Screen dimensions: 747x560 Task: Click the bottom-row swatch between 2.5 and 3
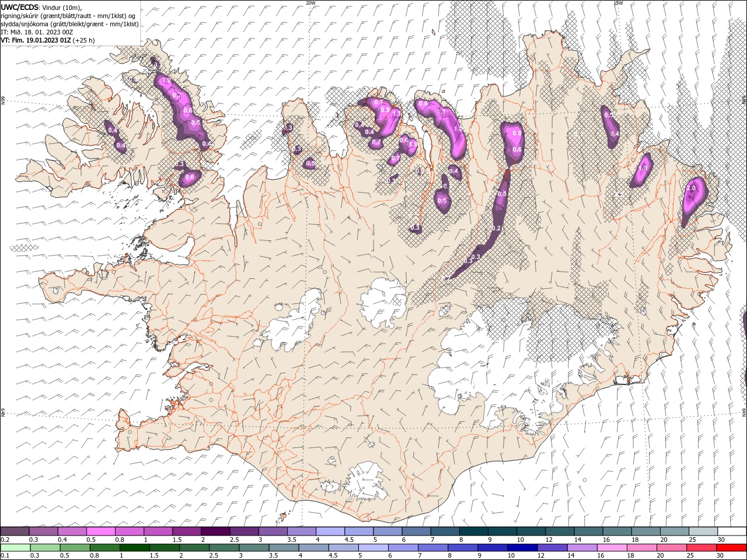click(224, 548)
